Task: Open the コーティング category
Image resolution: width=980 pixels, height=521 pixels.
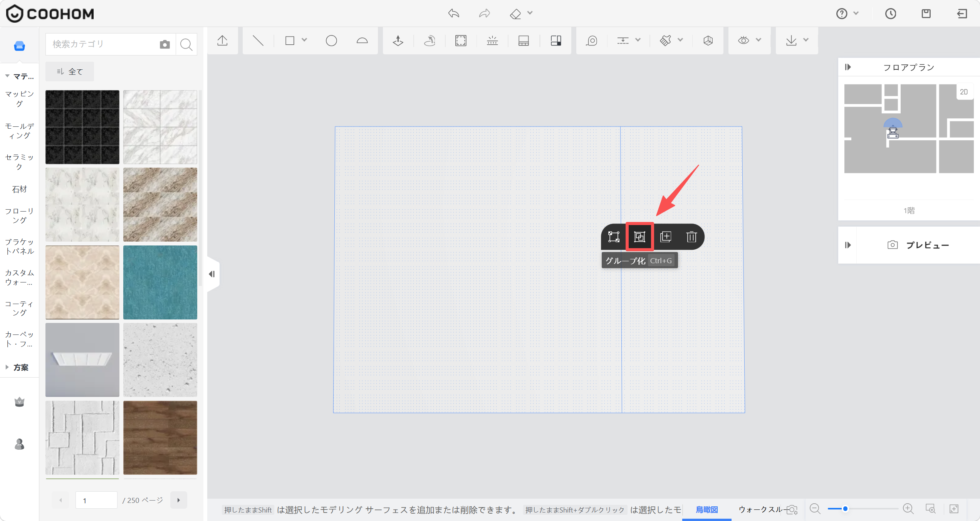Action: (x=19, y=308)
